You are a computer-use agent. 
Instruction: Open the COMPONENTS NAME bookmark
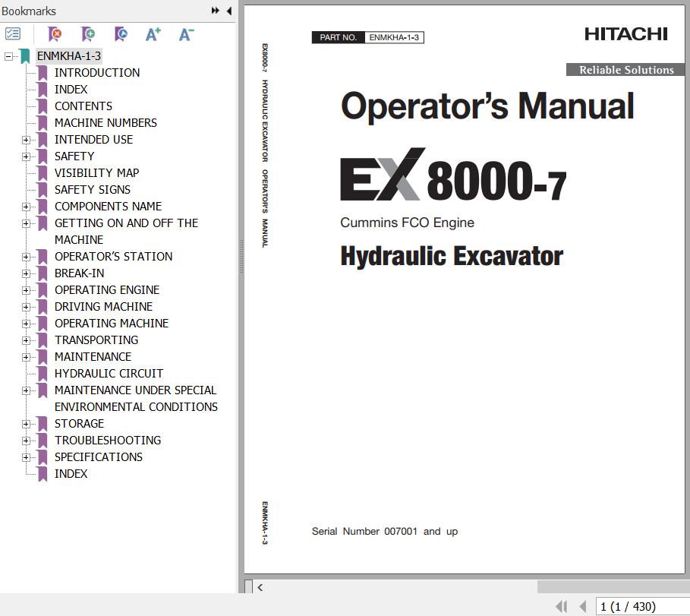[x=108, y=207]
